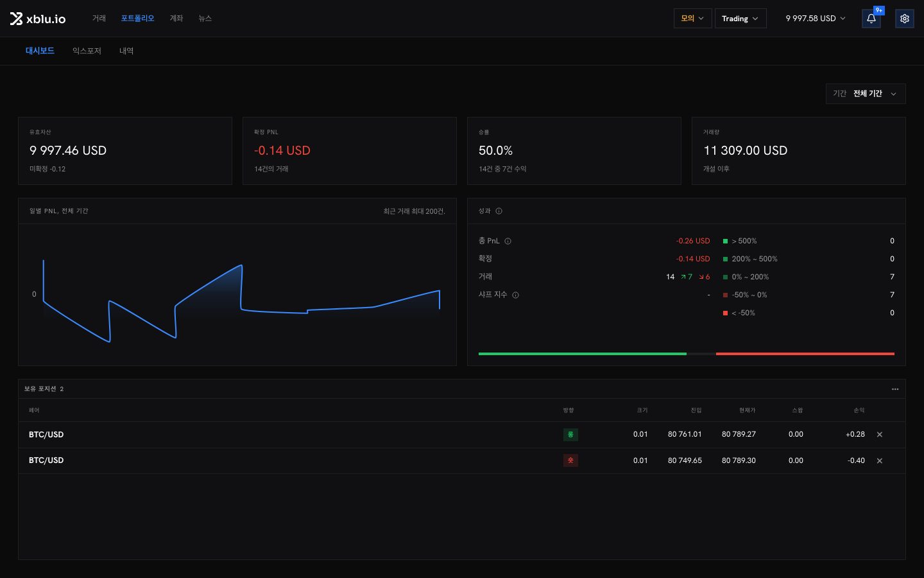
Task: Close the BTC/USD position entered at 80 761.01
Action: 880,435
